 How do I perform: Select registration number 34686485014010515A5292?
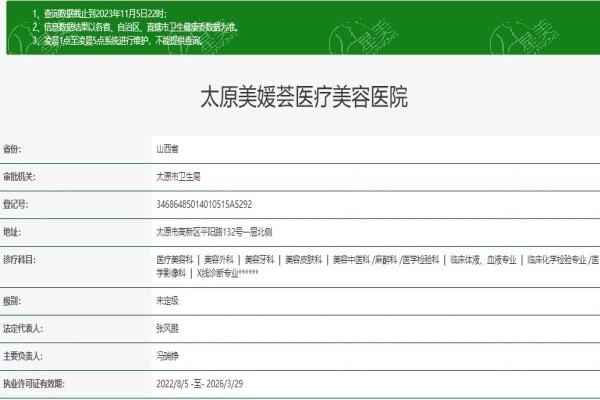pyautogui.click(x=204, y=204)
